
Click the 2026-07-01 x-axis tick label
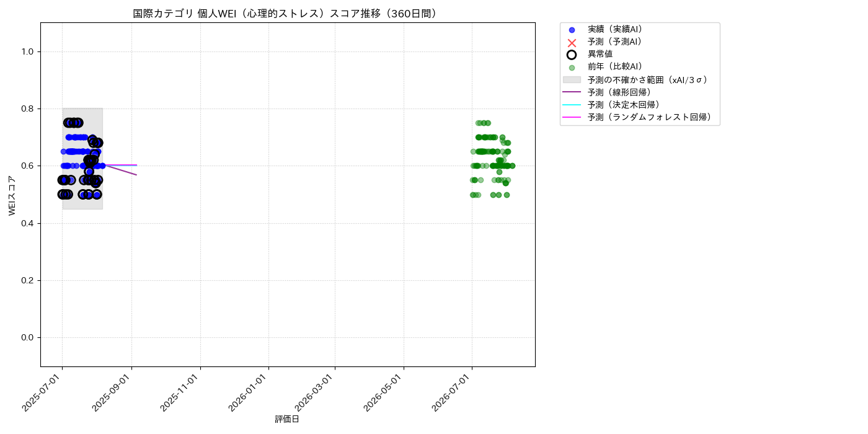pos(454,392)
